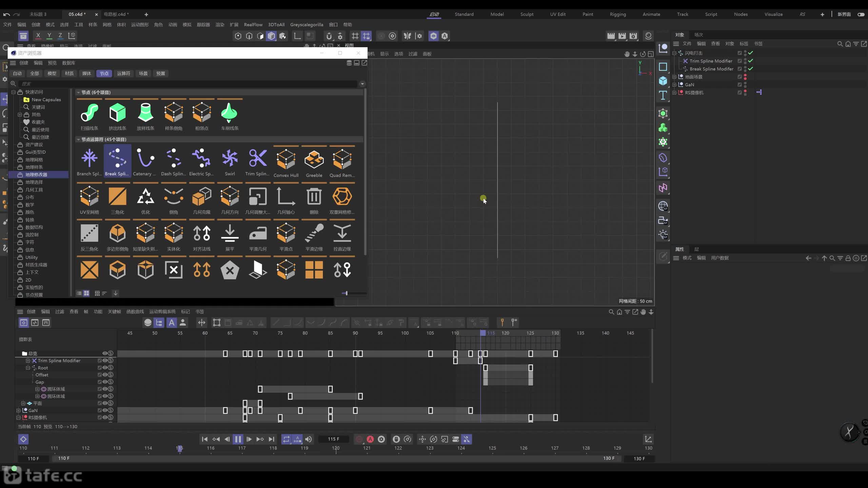Toggle visibility eye for Offset track
Screen dimensions: 868x488
(105, 375)
